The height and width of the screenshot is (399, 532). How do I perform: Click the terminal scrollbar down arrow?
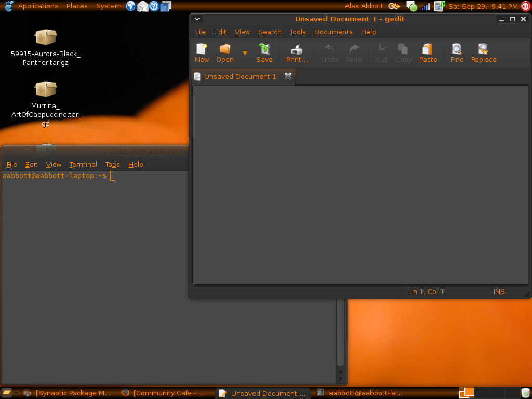[x=340, y=379]
